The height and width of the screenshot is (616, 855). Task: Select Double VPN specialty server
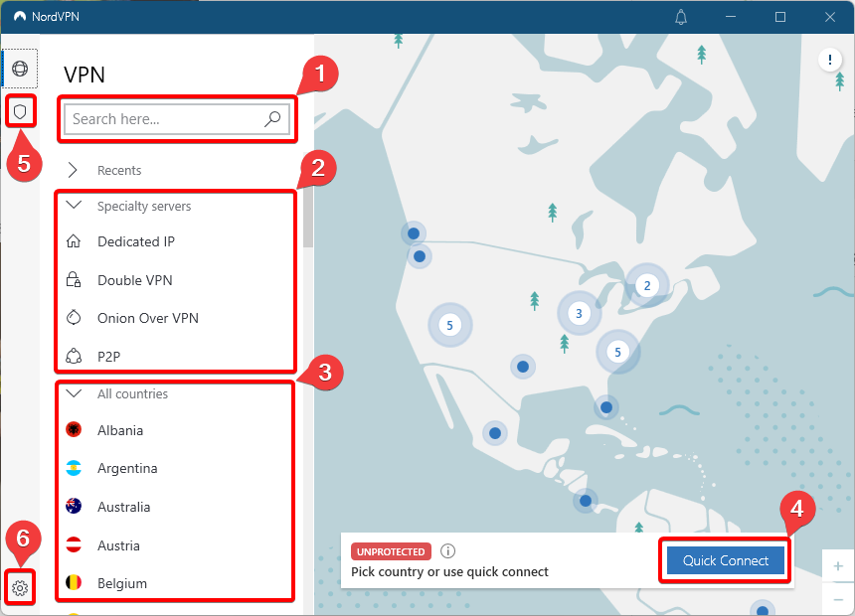(x=134, y=280)
